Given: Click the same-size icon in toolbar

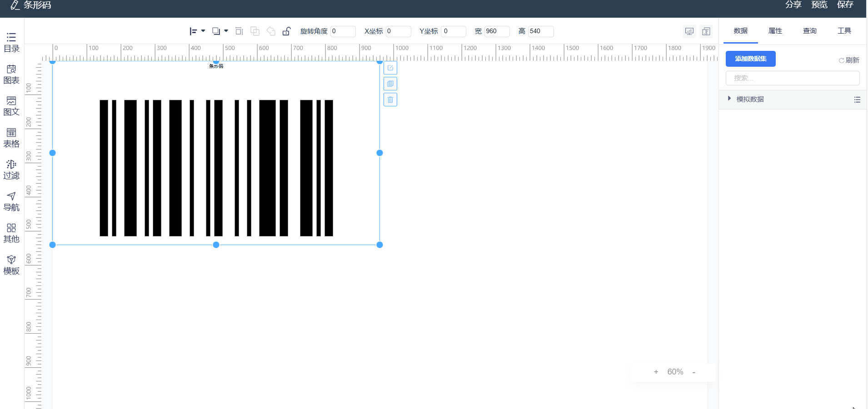Looking at the screenshot, I should point(239,31).
